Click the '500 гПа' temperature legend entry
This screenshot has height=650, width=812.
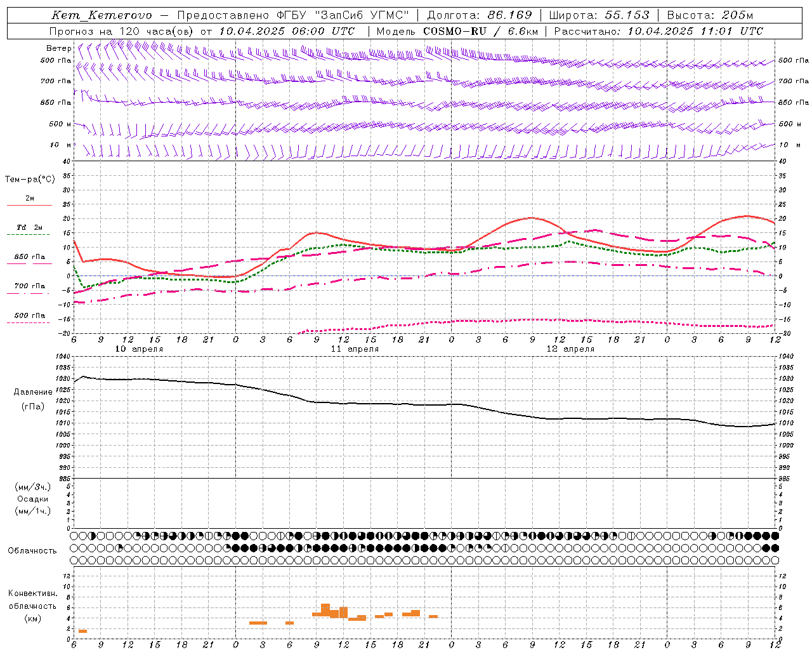tap(30, 315)
